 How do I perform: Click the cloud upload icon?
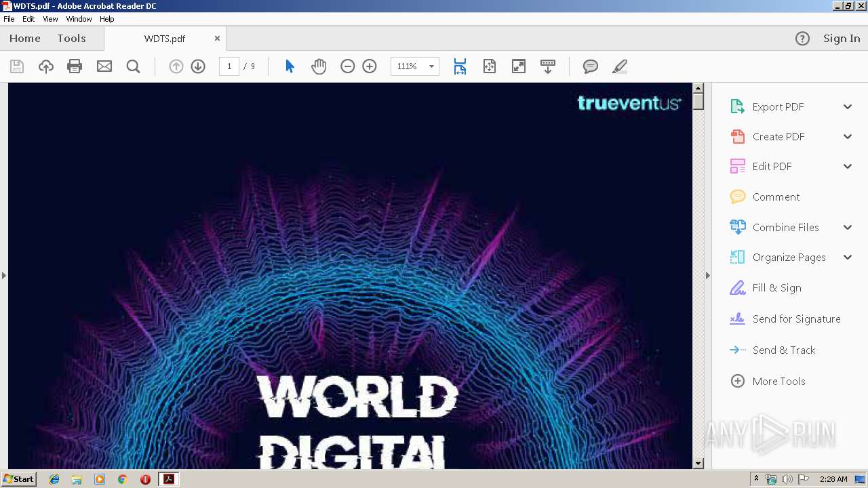46,66
